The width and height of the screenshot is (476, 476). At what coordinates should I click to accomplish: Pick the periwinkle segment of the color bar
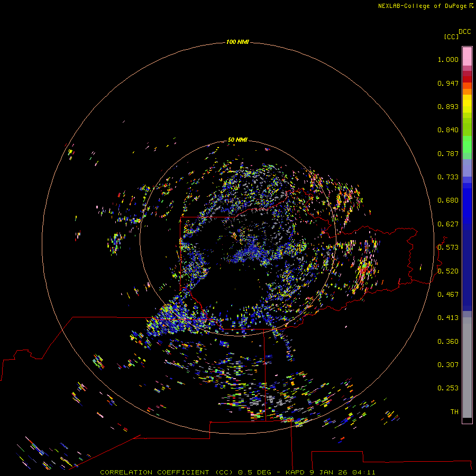(x=467, y=168)
